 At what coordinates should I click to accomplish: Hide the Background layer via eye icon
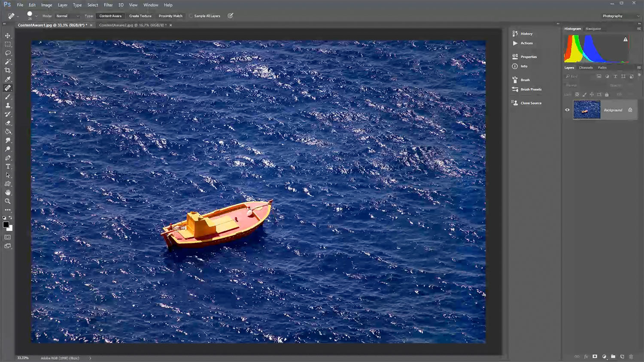coord(567,110)
